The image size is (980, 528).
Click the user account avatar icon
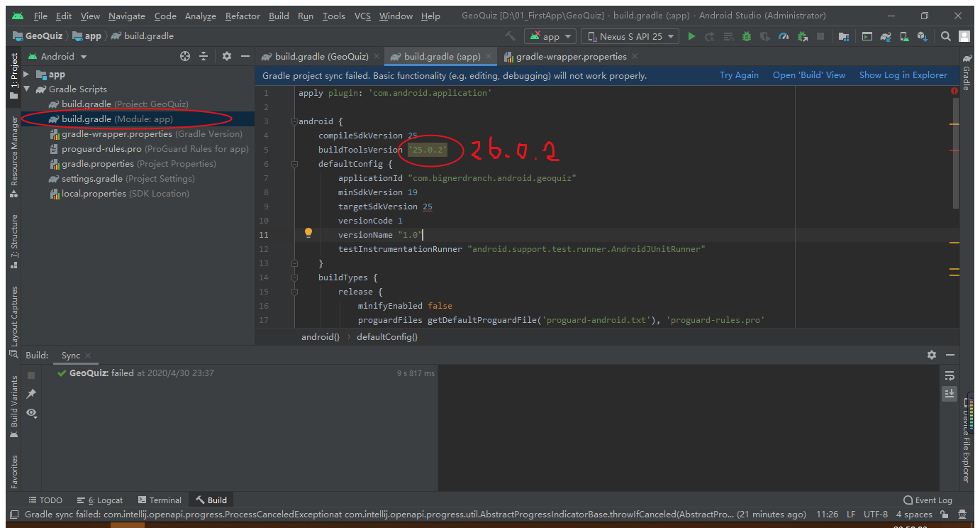[964, 36]
